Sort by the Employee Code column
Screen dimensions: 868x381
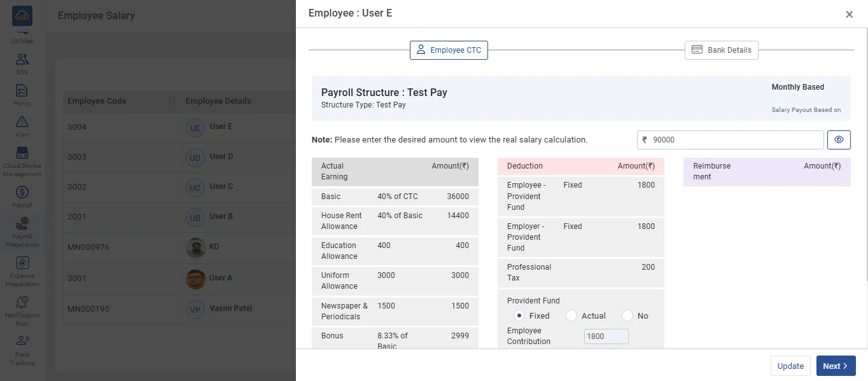point(171,101)
